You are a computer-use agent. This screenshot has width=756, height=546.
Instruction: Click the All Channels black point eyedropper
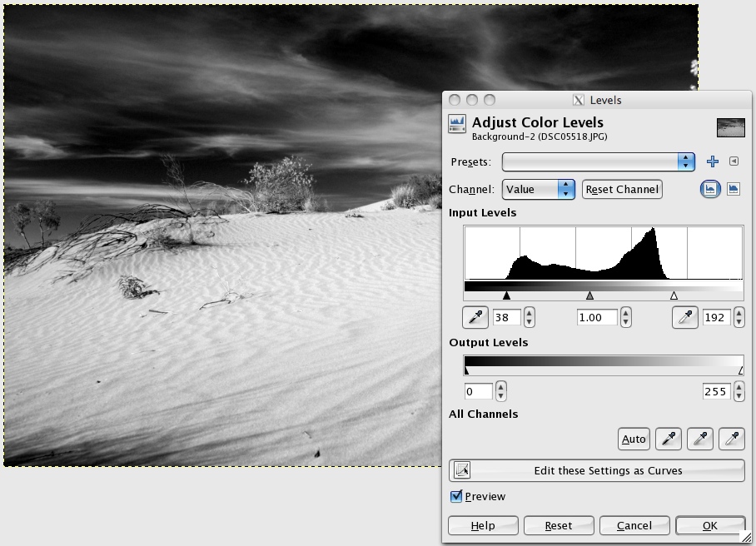(669, 439)
